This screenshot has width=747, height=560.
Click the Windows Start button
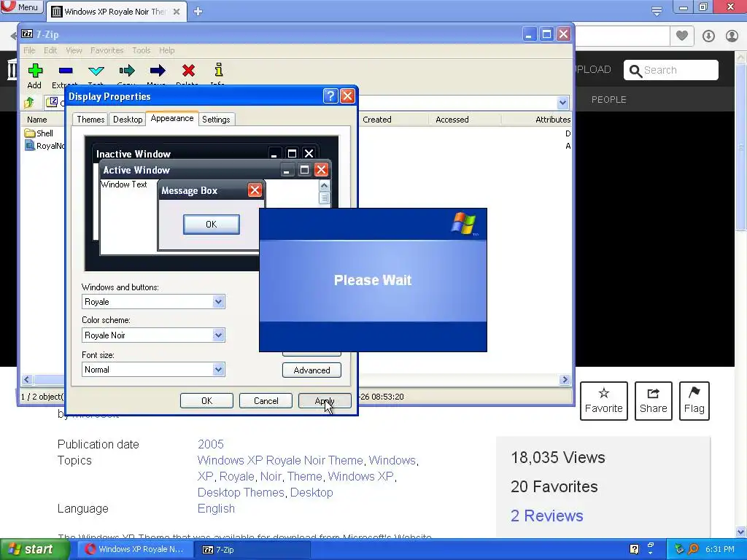tap(34, 549)
